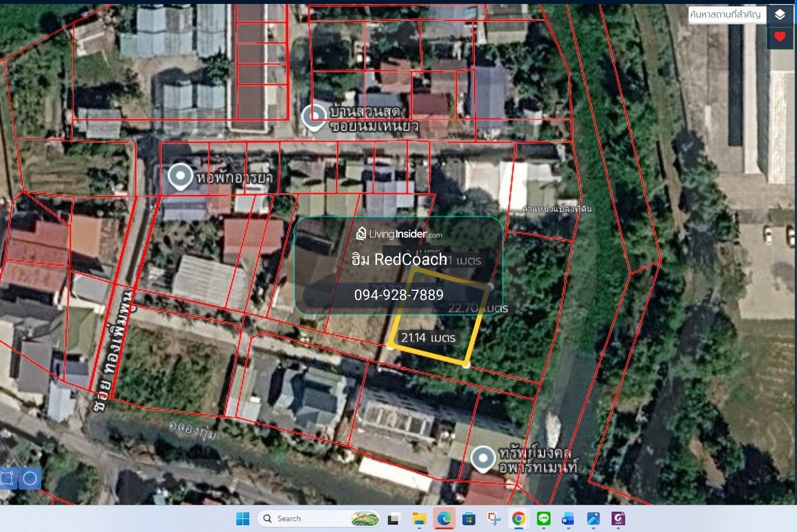Click the 21.14 เมตร measurement label
The width and height of the screenshot is (797, 532).
tap(428, 338)
